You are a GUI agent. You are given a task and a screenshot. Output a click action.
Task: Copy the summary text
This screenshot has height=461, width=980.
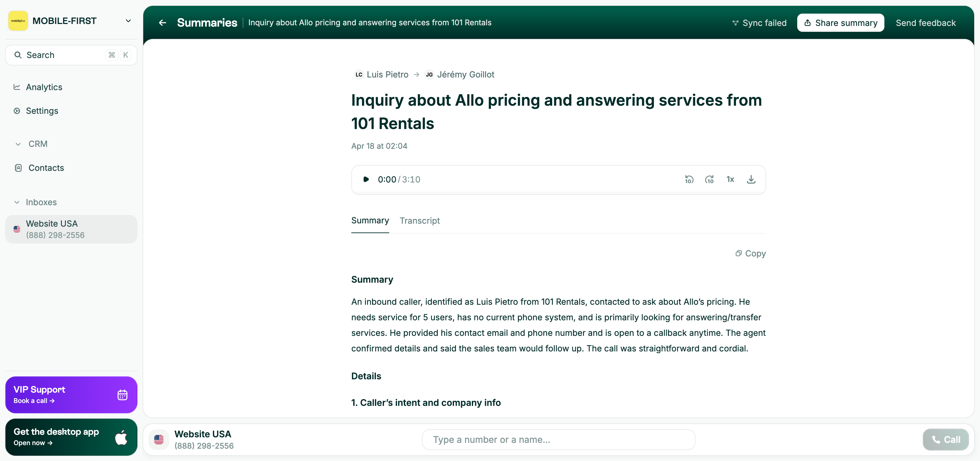pos(750,254)
